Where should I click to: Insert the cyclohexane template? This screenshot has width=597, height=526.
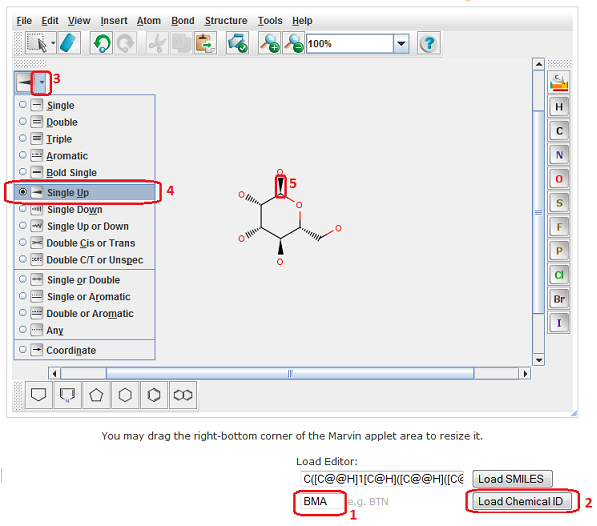(125, 395)
